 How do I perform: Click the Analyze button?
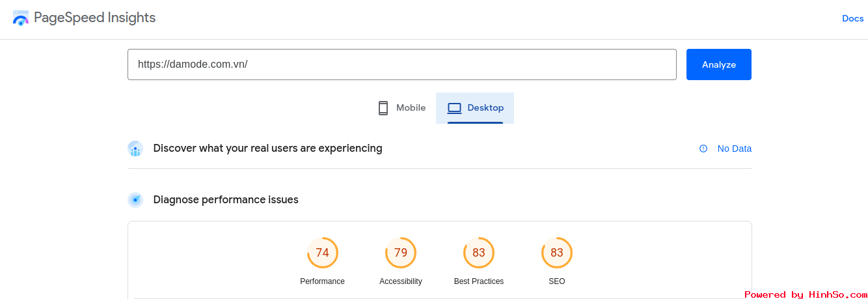[719, 64]
